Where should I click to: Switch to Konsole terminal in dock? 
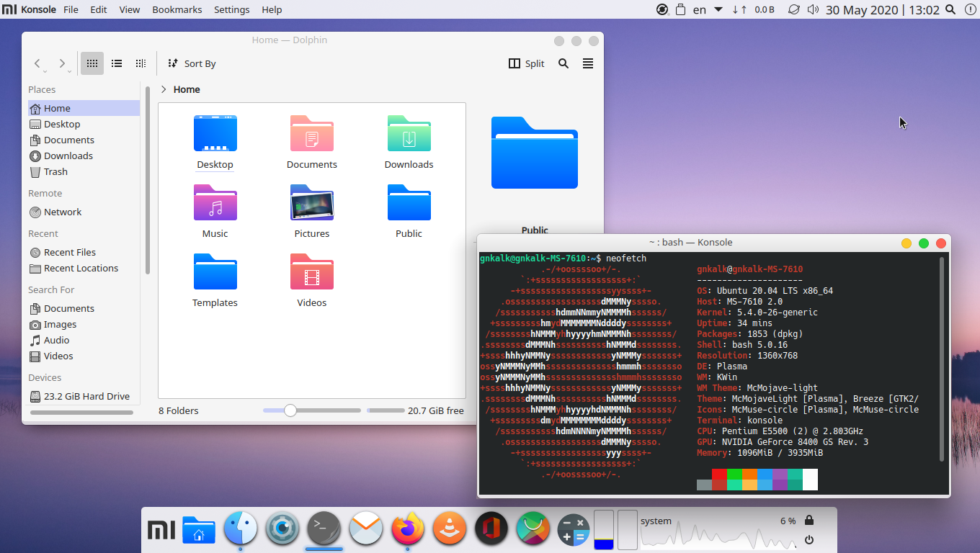point(324,530)
